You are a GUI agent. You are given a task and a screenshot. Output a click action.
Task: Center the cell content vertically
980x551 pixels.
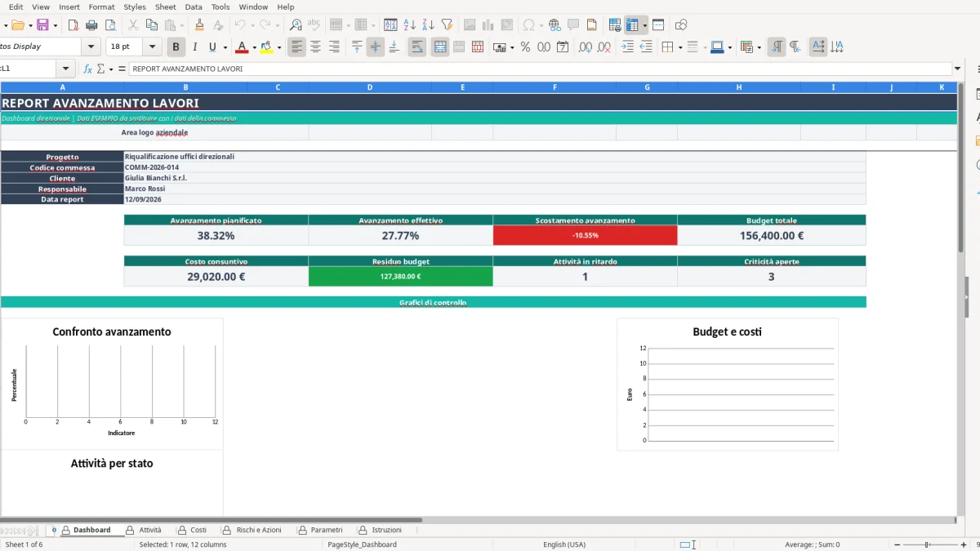tap(376, 47)
